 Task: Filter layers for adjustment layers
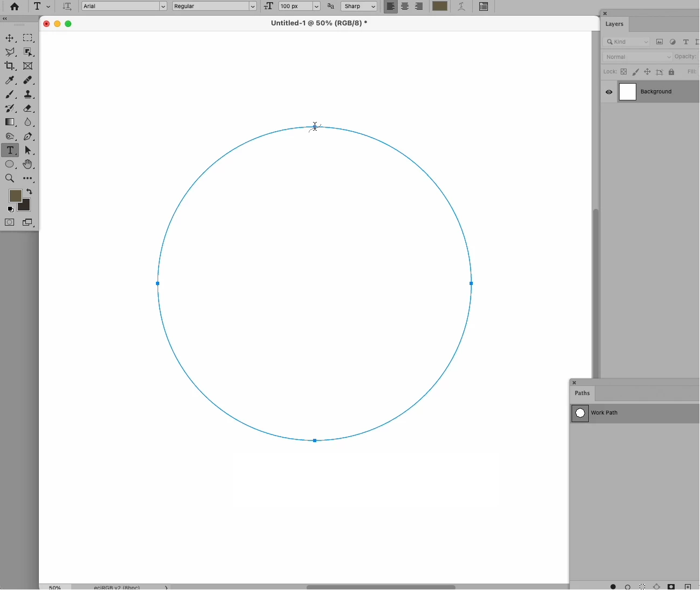[673, 42]
